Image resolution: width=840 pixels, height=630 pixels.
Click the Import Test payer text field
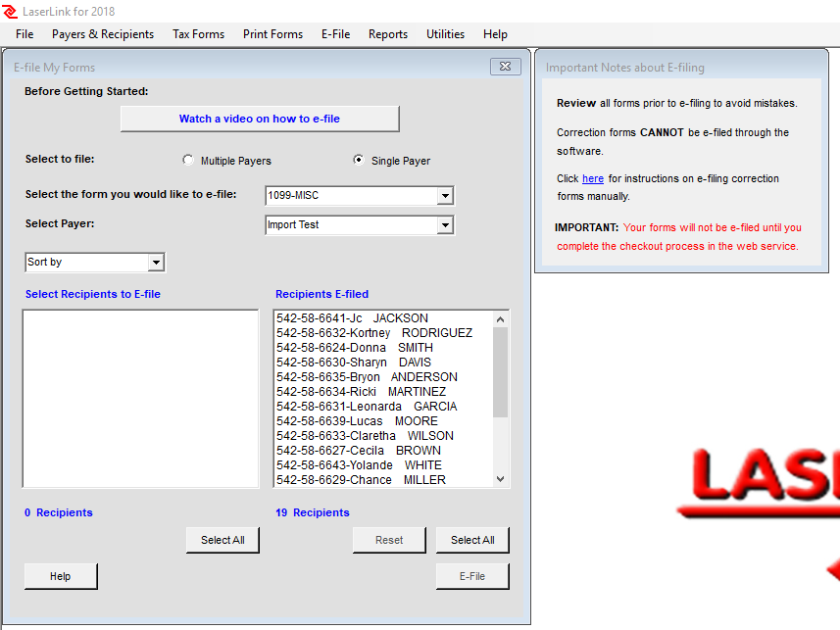click(x=352, y=225)
